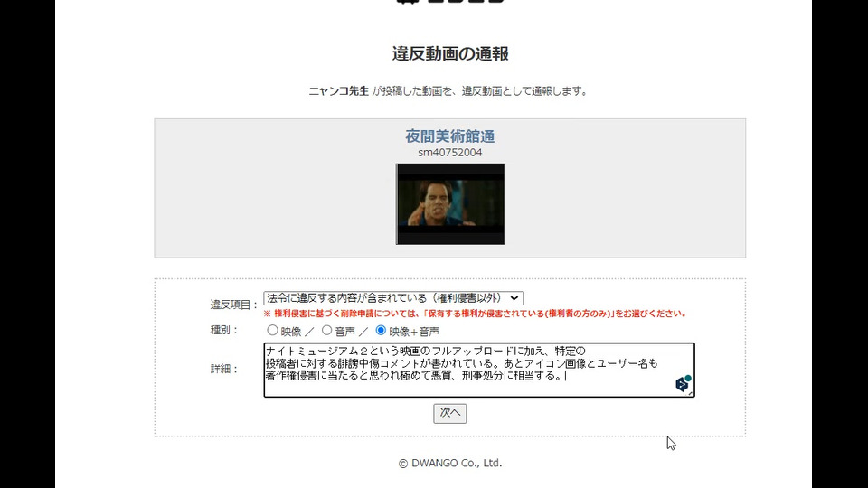868x488 pixels.
Task: Click the uploader name ニャンコ先生
Action: 339,91
